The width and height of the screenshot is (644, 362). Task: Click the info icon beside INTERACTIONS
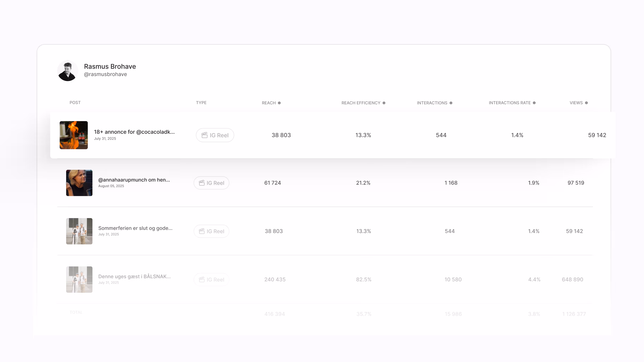pyautogui.click(x=451, y=103)
